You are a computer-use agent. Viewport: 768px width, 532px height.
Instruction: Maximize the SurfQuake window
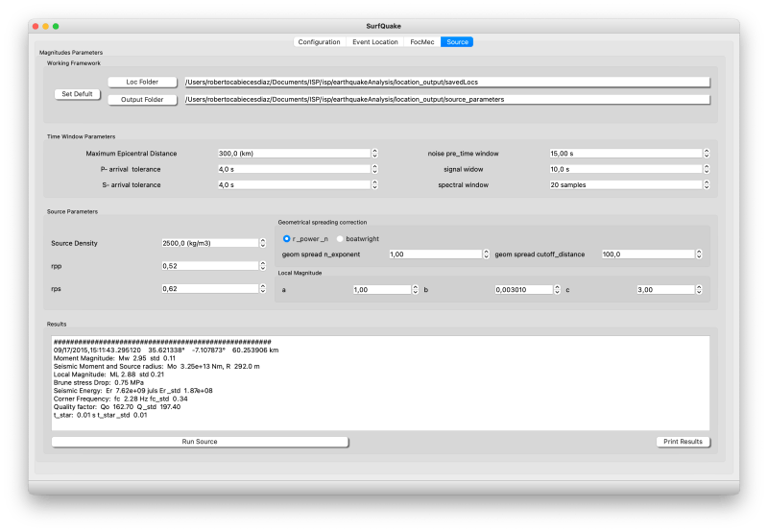tap(56, 27)
